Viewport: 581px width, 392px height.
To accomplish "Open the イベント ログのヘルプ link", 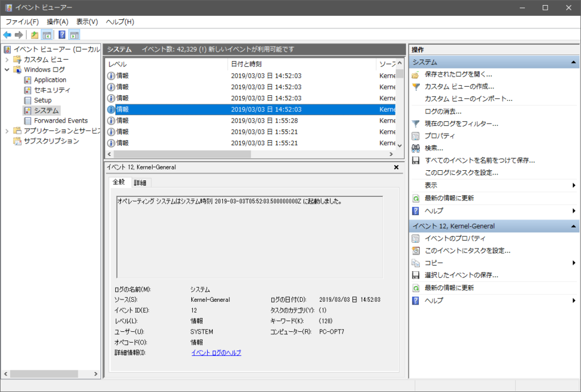I will [216, 353].
